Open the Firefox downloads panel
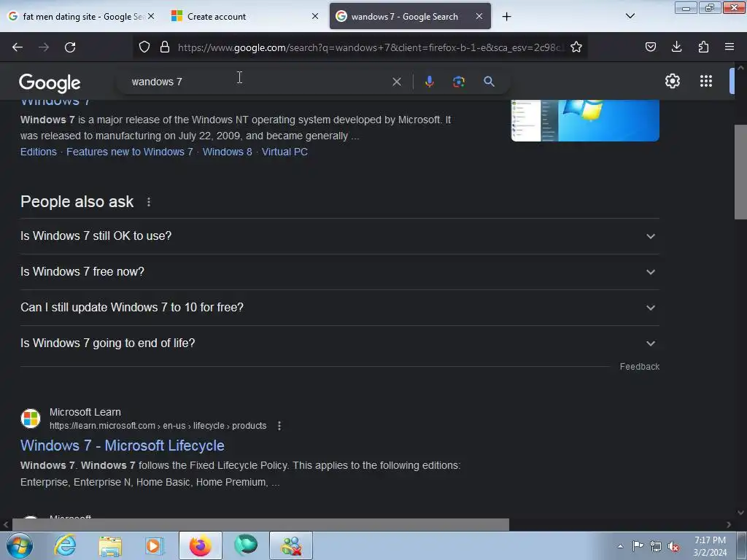747x560 pixels. click(x=676, y=47)
